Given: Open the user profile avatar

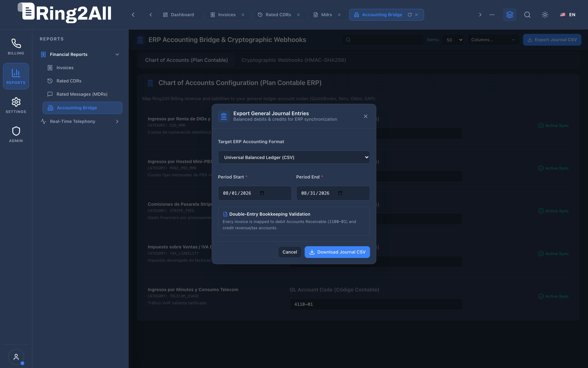Looking at the screenshot, I should tap(16, 357).
